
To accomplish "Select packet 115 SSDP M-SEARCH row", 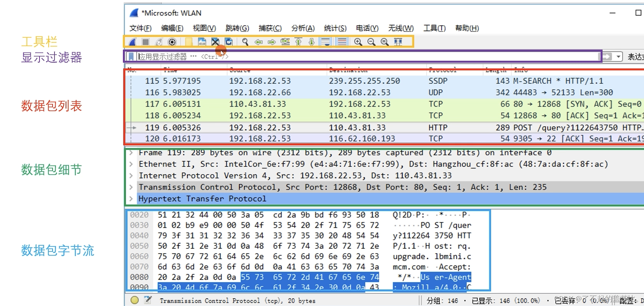I will (385, 81).
